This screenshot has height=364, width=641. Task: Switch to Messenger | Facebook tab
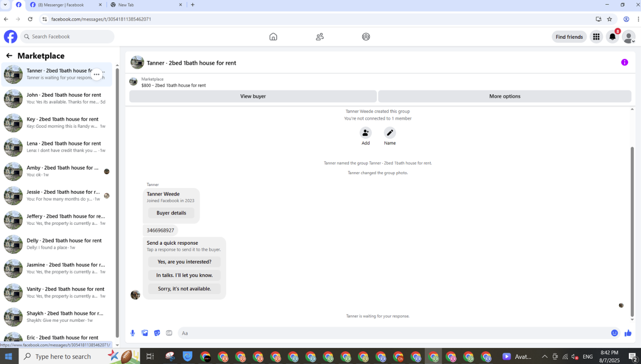(x=65, y=5)
